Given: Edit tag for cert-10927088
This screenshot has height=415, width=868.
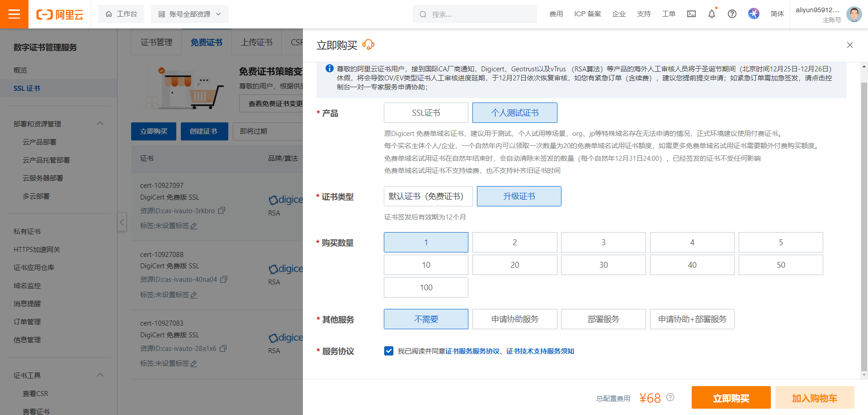Looking at the screenshot, I should pos(194,295).
